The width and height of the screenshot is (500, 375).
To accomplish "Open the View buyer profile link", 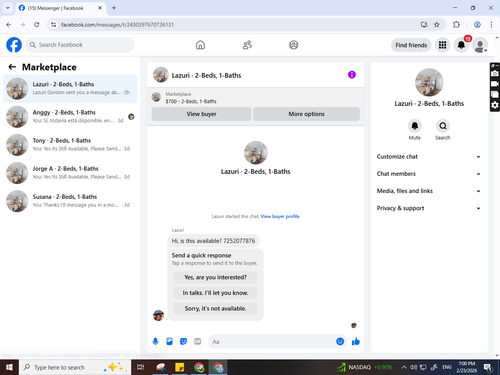I will pyautogui.click(x=280, y=216).
